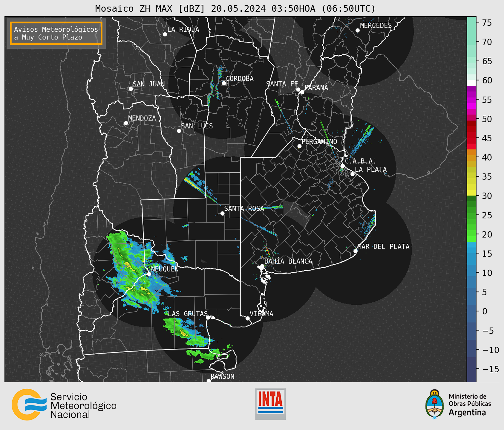The width and height of the screenshot is (504, 430).
Task: Click the C.A.B.A. city marker dot
Action: click(x=343, y=166)
